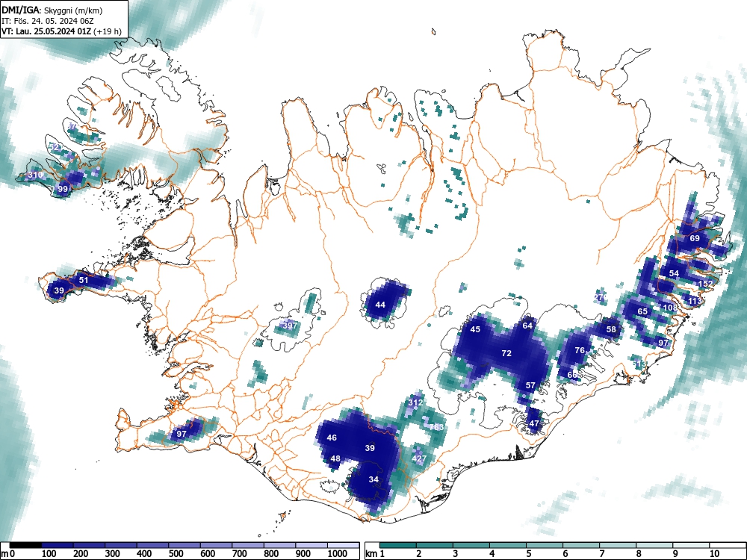747x560 pixels.
Task: Click the '300' metre legend label
Action: click(113, 554)
